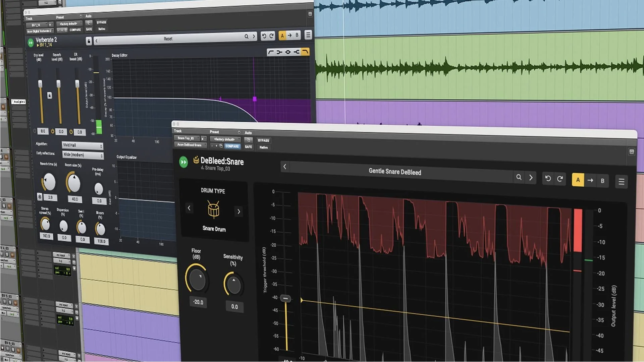Open the hamburger menu in Verberate 2
644x362 pixels.
coord(308,34)
